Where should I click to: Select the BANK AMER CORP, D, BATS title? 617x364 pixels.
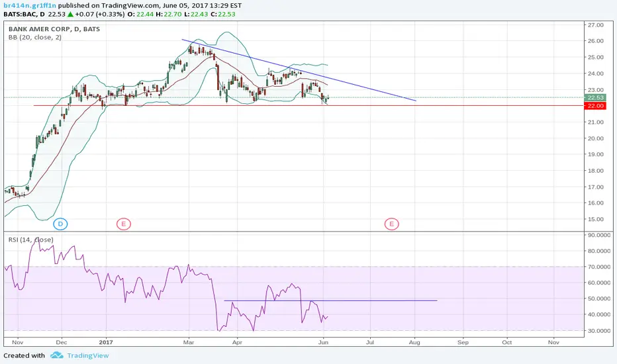click(x=54, y=29)
